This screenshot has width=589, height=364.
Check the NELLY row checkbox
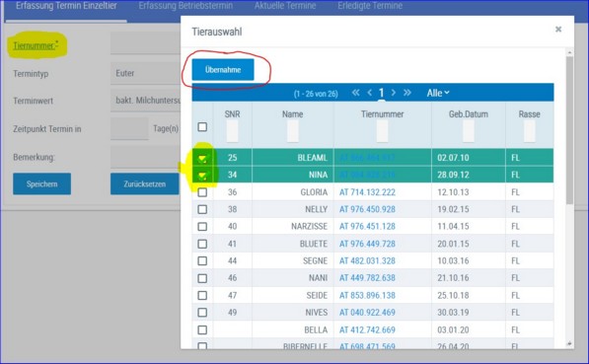202,209
